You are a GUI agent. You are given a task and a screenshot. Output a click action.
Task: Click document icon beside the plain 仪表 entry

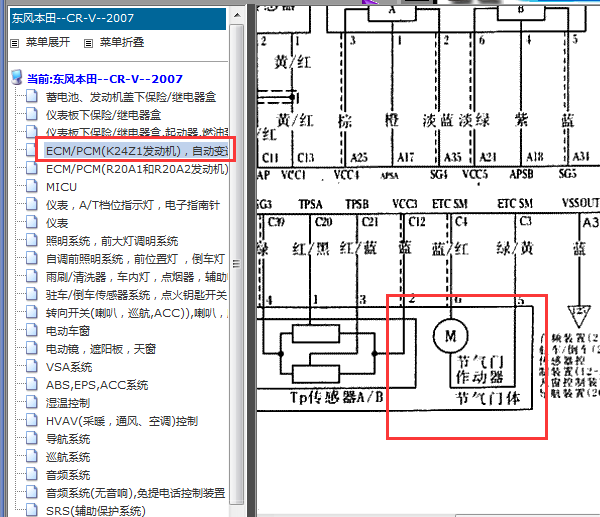tap(32, 222)
